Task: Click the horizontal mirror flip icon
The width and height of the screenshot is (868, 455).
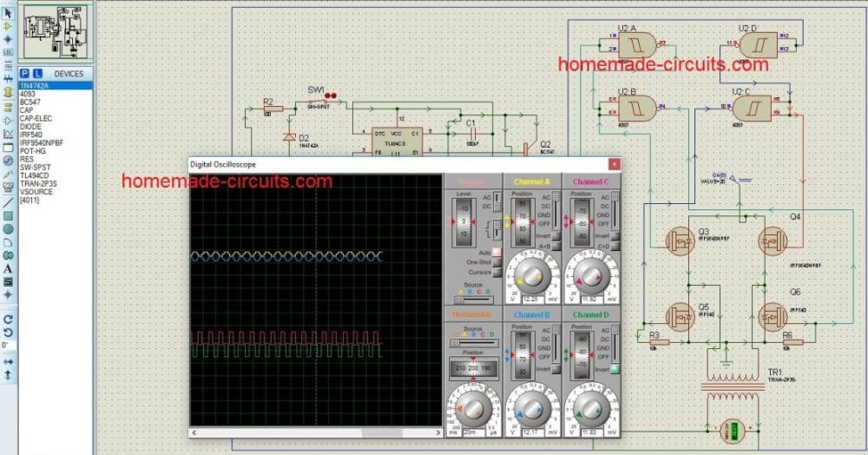Action: [8, 361]
